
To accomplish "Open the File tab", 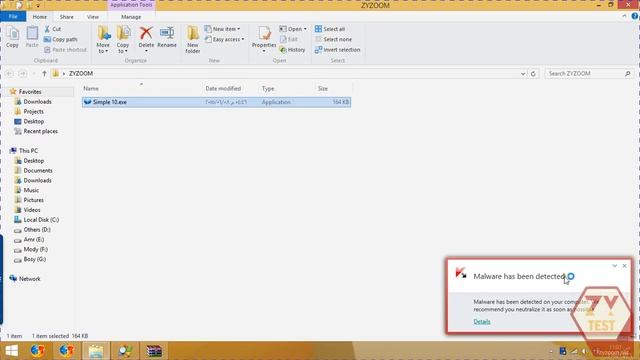I will pyautogui.click(x=13, y=17).
